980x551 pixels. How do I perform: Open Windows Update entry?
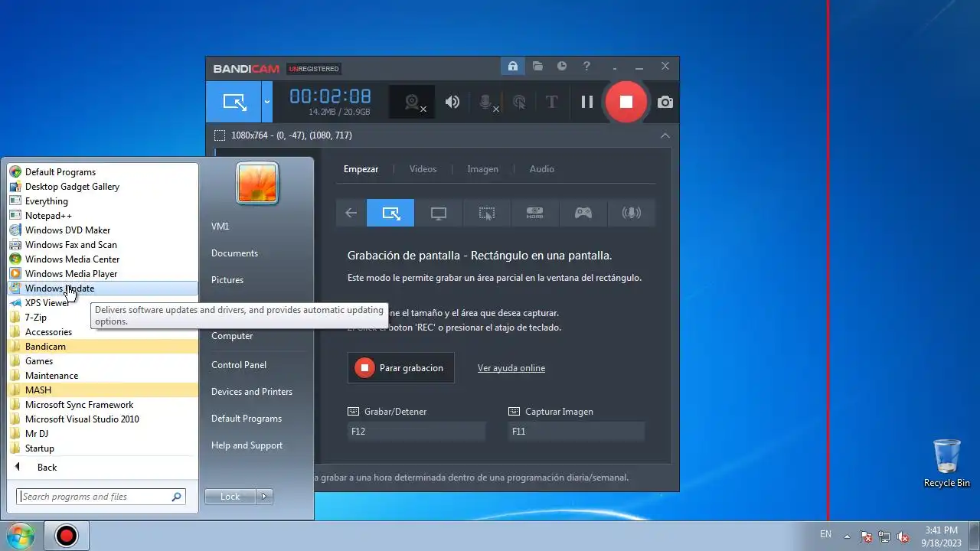[103, 289]
